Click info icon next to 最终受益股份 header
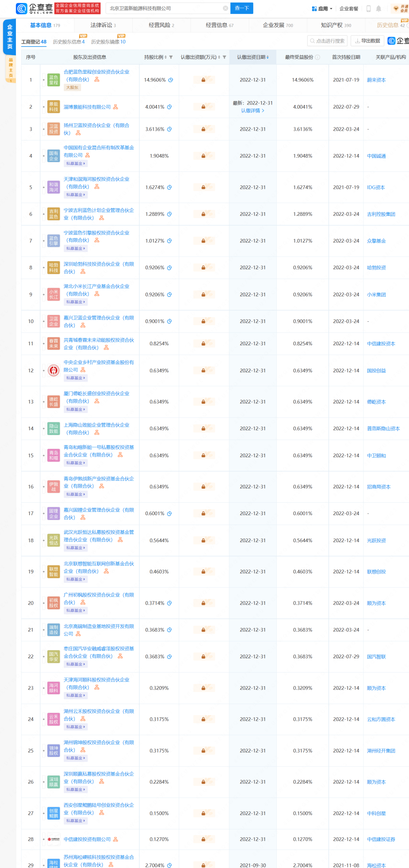Screen dimensions: 409x868 [x=317, y=57]
